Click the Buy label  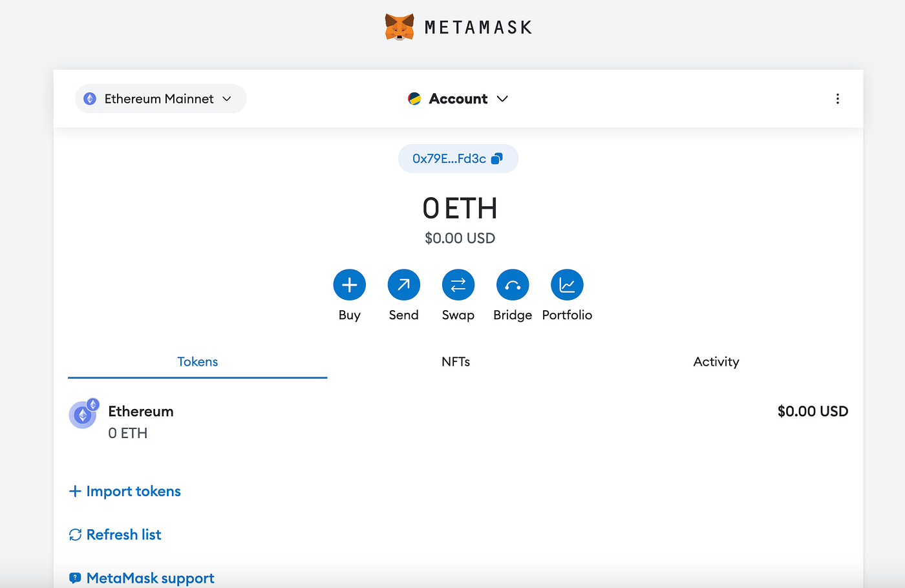tap(350, 315)
